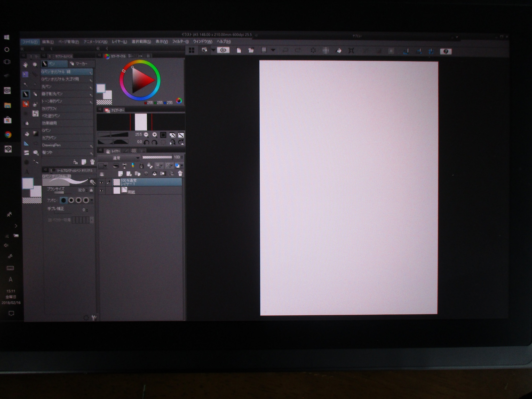The width and height of the screenshot is (532, 399).
Task: Toggle visibility of the 用紙 paper layer
Action: [101, 191]
